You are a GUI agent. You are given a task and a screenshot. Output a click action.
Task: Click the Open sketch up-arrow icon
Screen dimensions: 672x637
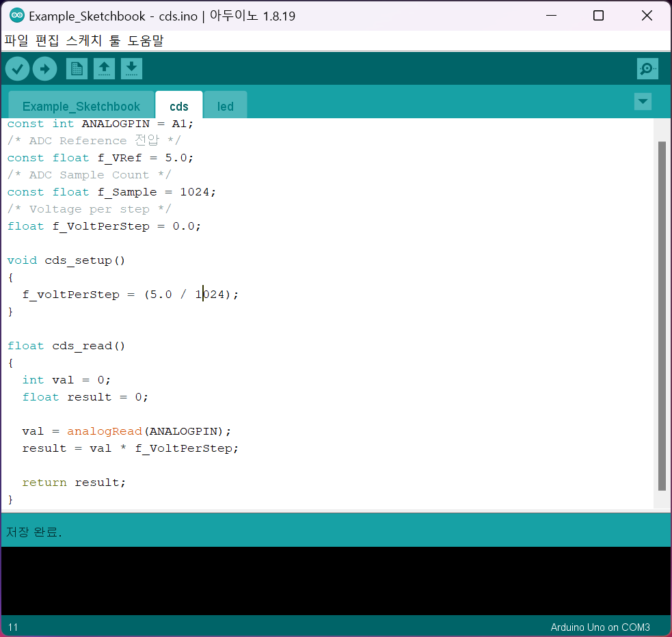(104, 68)
